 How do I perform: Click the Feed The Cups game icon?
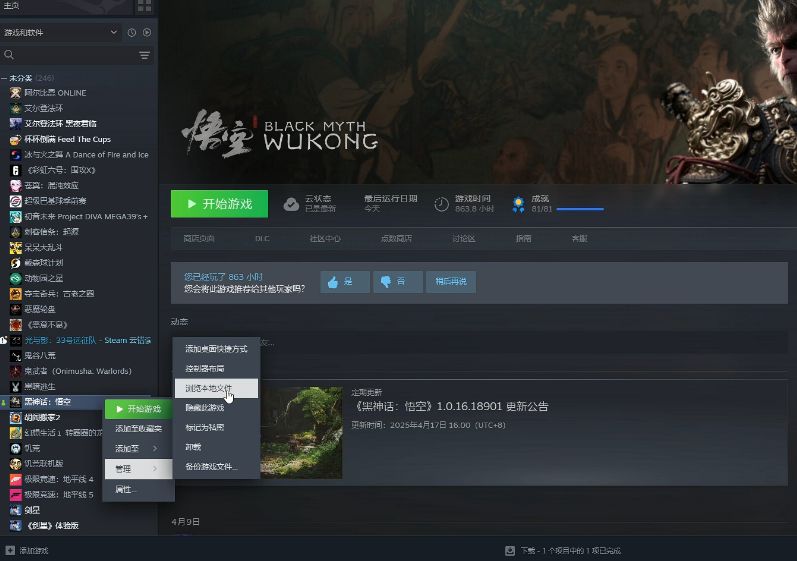pyautogui.click(x=16, y=139)
